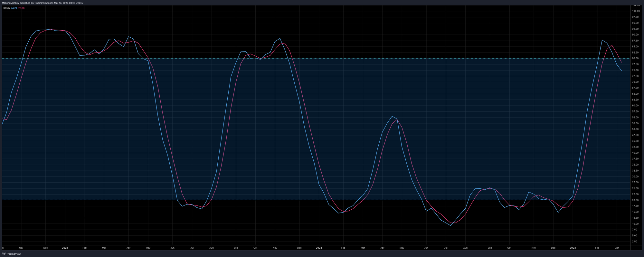Click the 2.50 price scale label
This screenshot has width=644, height=257.
(x=635, y=242)
